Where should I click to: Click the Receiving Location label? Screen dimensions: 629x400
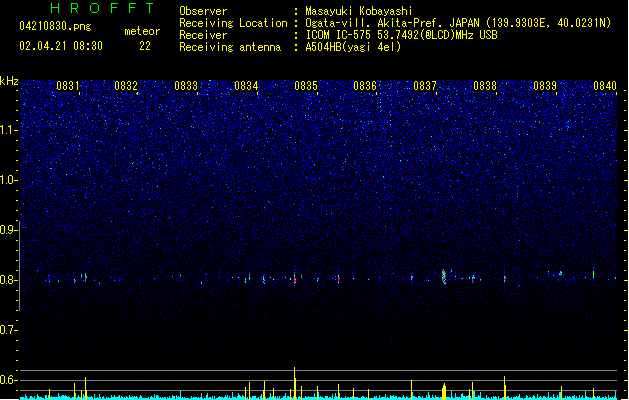233,23
